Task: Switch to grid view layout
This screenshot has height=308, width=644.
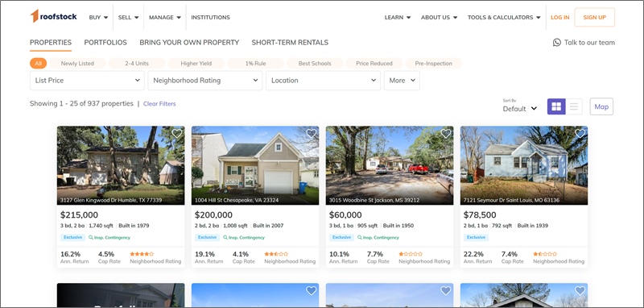Action: [x=556, y=106]
